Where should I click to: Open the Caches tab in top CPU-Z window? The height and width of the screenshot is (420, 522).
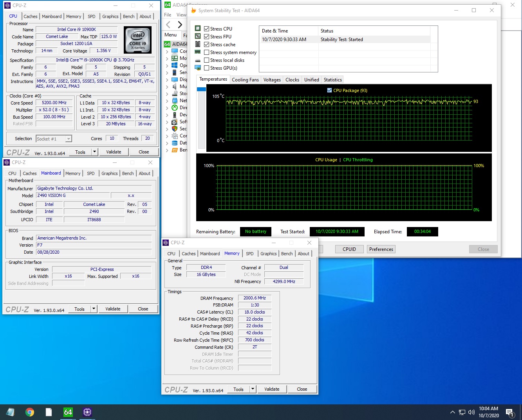pyautogui.click(x=31, y=16)
